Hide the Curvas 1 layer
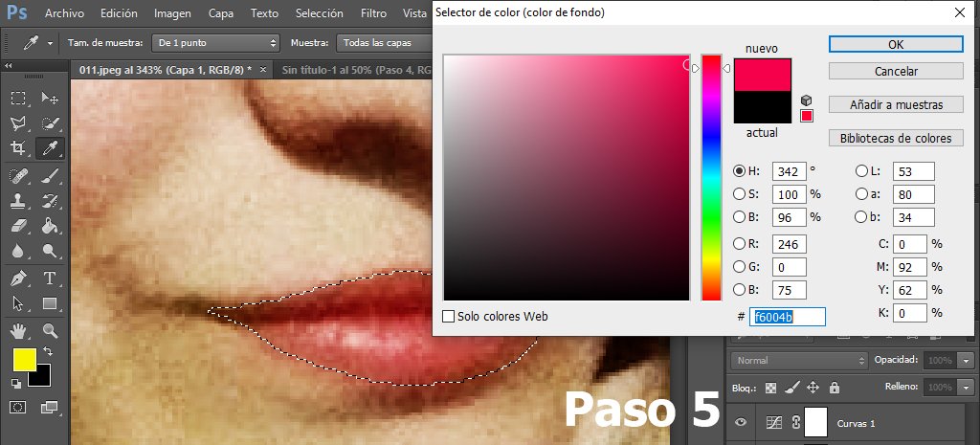 click(x=741, y=423)
